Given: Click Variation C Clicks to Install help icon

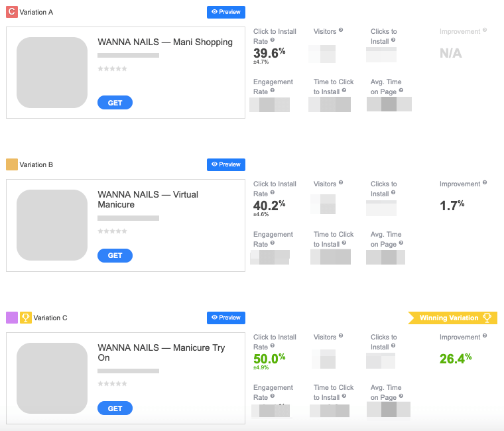Looking at the screenshot, I should [393, 346].
